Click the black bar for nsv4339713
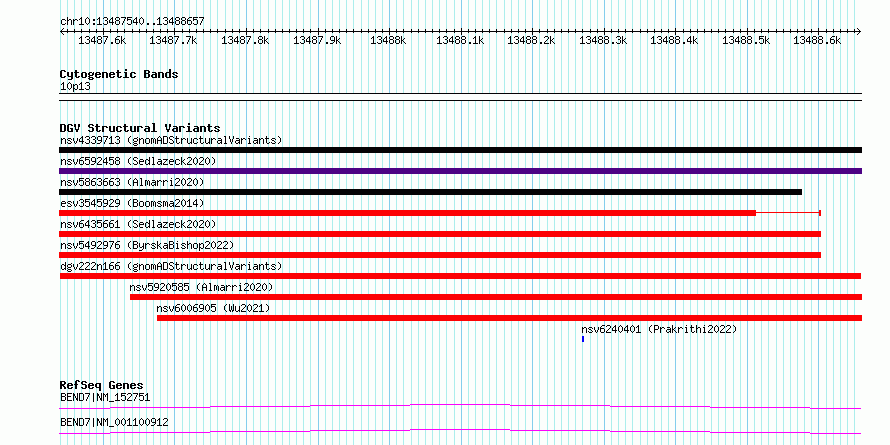 (x=460, y=150)
